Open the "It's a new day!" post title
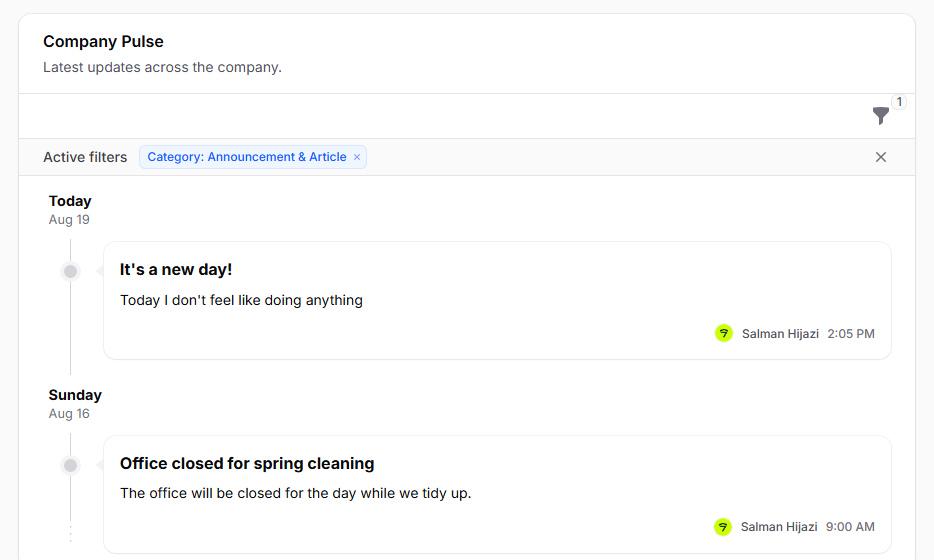The image size is (934, 560). (176, 270)
